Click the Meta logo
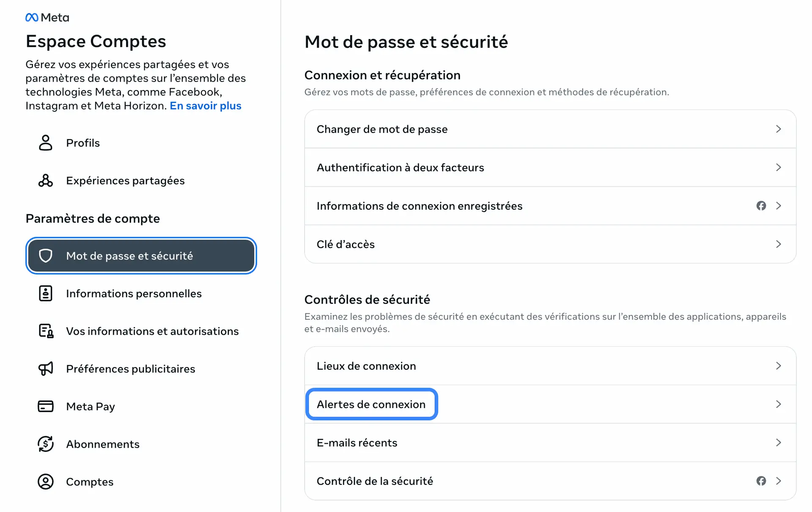Image resolution: width=812 pixels, height=512 pixels. click(47, 17)
